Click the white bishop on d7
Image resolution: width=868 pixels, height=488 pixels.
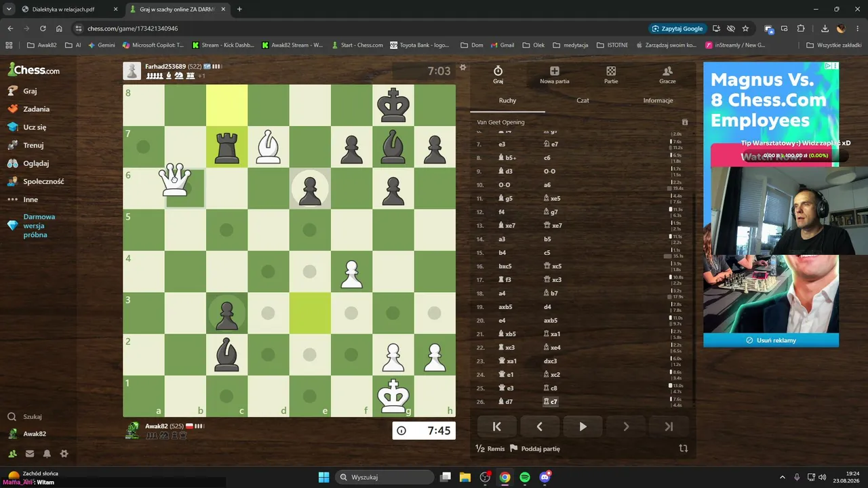268,146
